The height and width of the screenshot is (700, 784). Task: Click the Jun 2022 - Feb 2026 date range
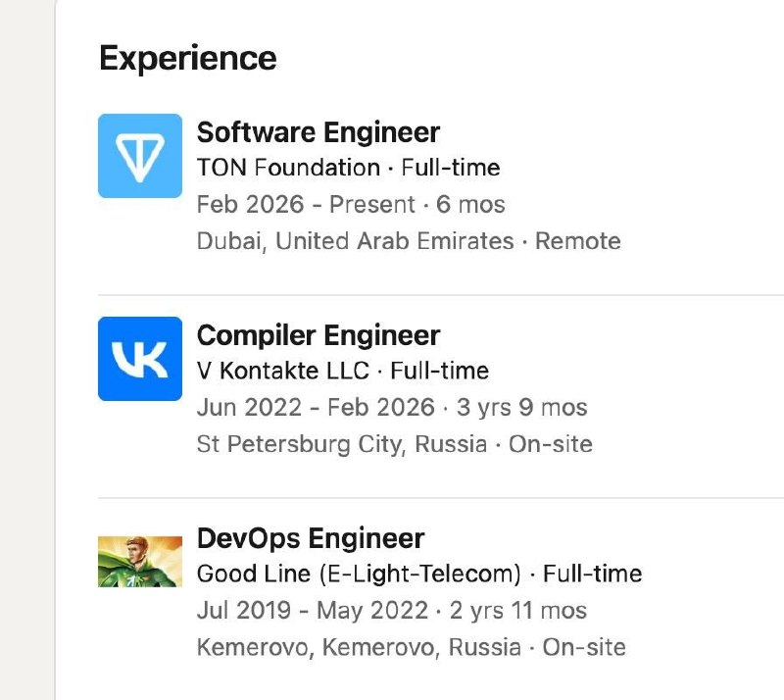316,407
